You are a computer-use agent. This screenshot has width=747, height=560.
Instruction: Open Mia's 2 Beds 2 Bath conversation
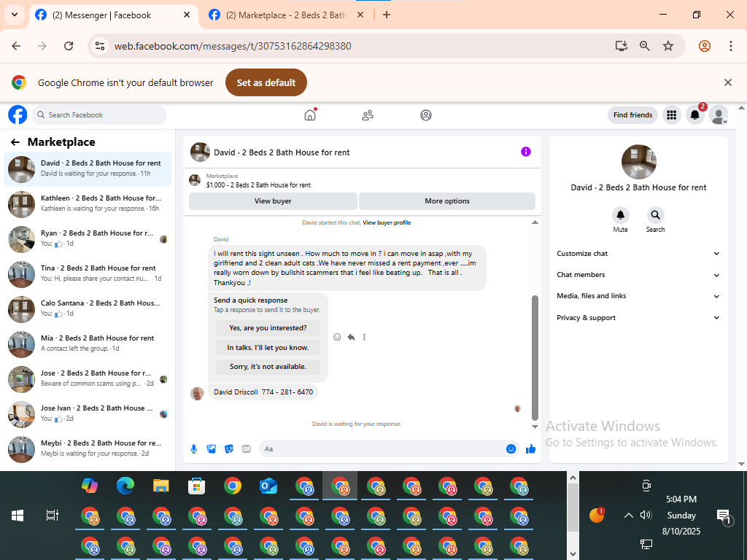coord(88,344)
